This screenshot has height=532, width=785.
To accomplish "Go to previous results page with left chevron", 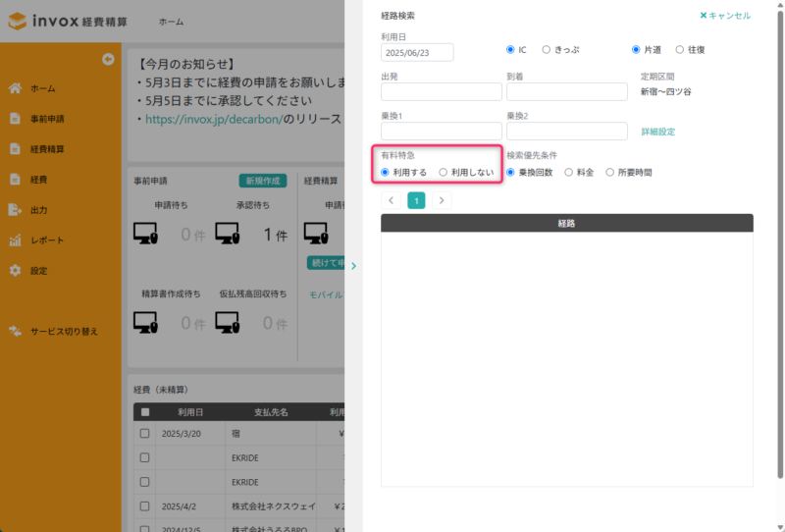I will click(391, 200).
